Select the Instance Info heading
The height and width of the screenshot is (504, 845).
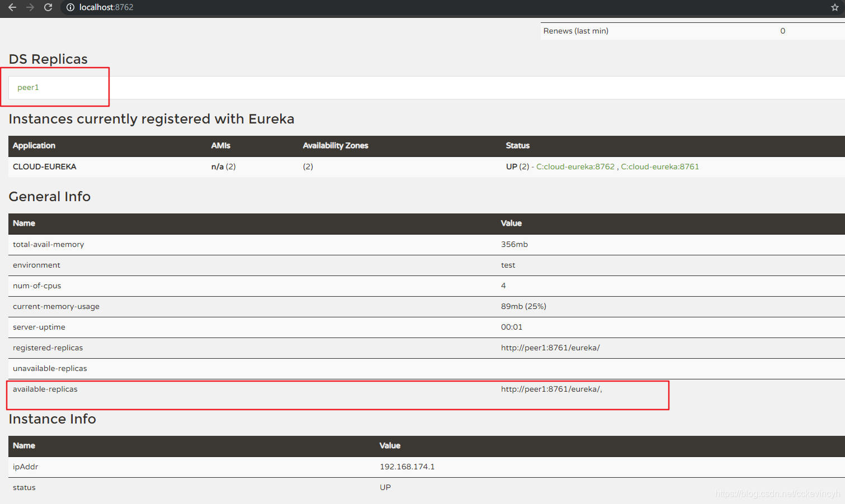[53, 419]
